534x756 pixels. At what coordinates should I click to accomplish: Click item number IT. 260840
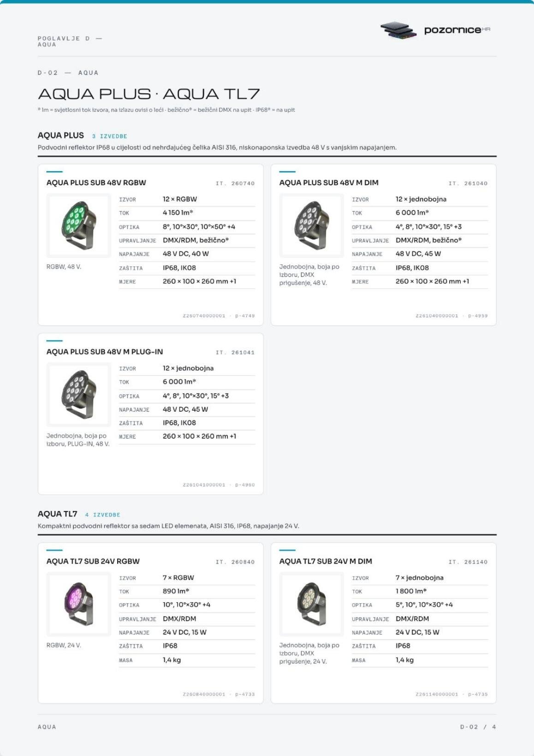click(235, 562)
